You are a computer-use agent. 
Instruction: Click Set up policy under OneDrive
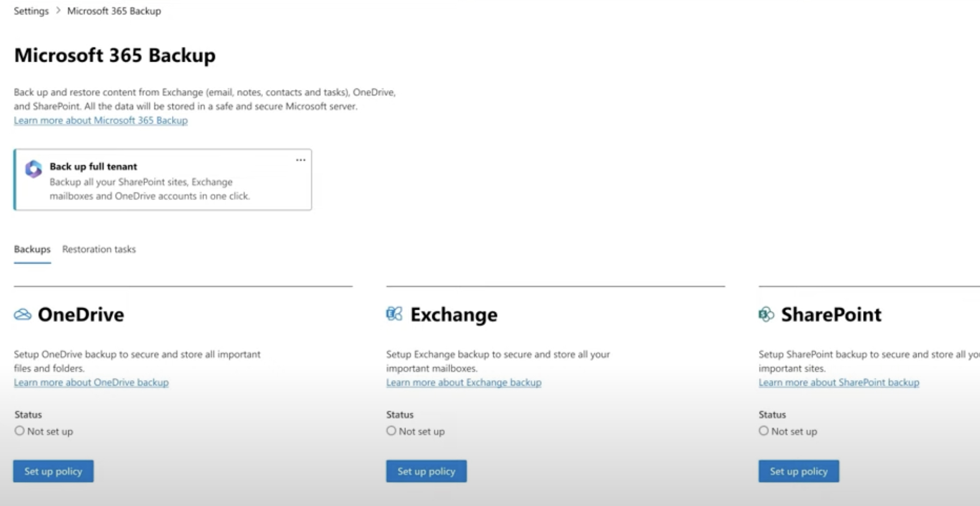(53, 471)
